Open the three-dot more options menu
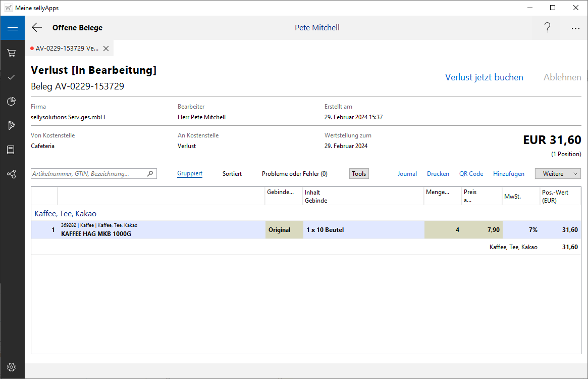 (x=575, y=28)
